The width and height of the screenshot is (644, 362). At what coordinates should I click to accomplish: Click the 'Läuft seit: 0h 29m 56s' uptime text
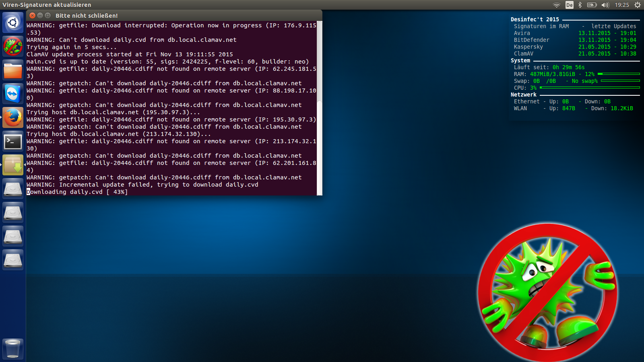(x=549, y=67)
